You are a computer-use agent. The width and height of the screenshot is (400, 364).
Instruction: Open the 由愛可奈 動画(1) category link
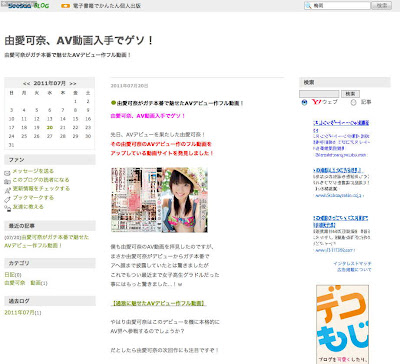point(26,283)
